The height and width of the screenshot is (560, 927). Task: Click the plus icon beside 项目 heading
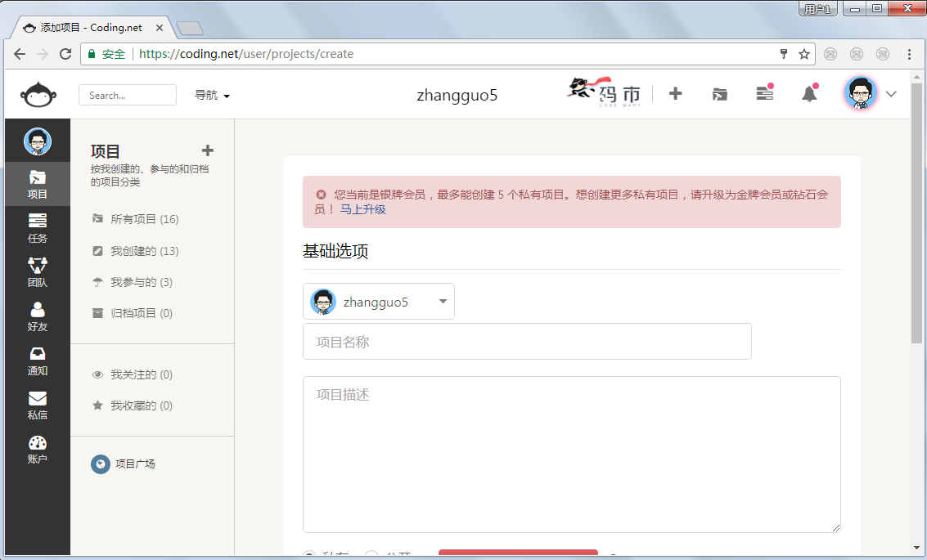tap(208, 150)
